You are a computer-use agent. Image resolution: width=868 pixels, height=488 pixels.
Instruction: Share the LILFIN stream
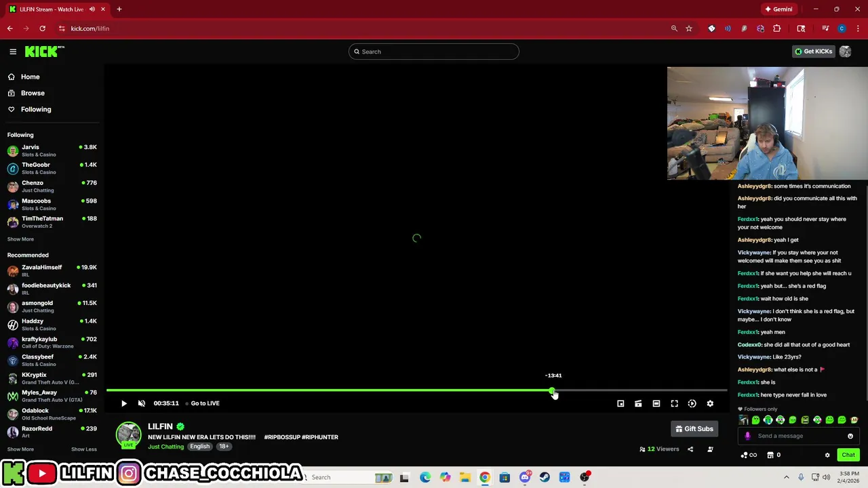(690, 449)
